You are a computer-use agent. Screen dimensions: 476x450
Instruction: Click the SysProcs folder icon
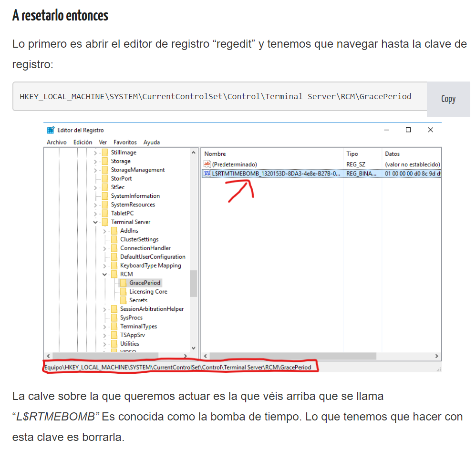coord(114,317)
